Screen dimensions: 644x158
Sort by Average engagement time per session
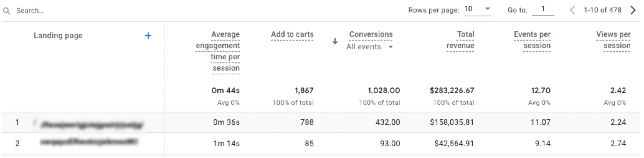(x=218, y=51)
